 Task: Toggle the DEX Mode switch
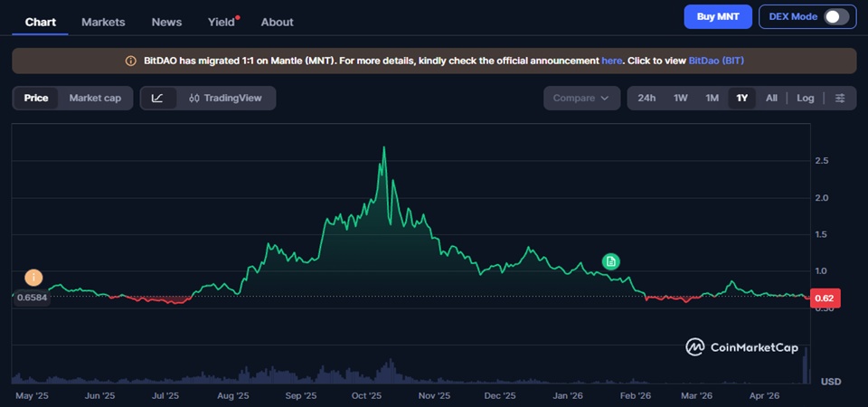pos(836,16)
